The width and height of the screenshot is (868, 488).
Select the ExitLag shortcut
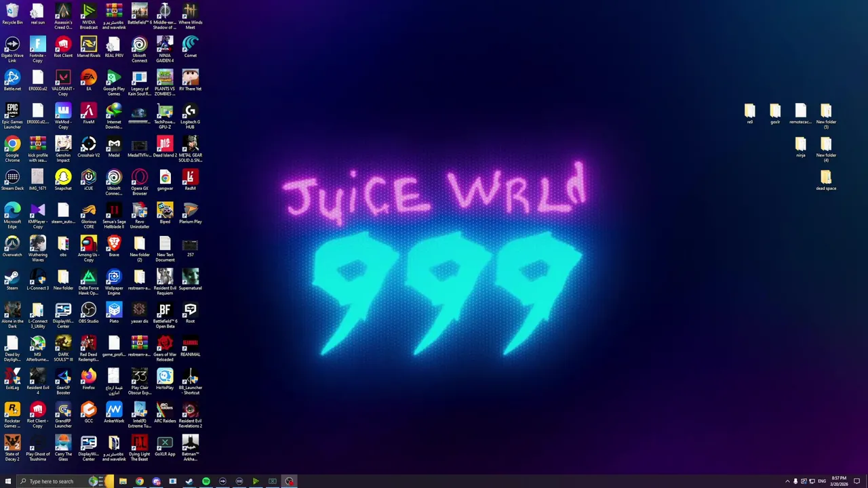tap(12, 380)
